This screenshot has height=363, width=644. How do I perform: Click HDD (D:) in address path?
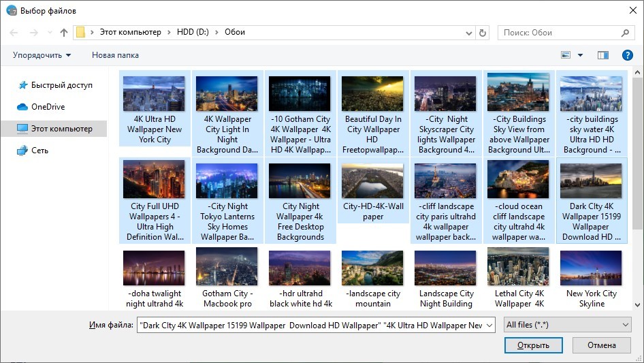coord(193,33)
